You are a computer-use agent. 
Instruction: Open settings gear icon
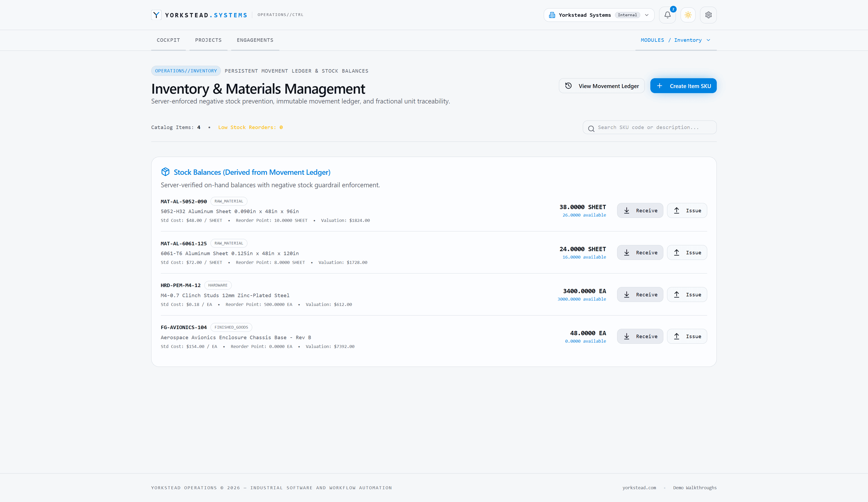click(708, 15)
